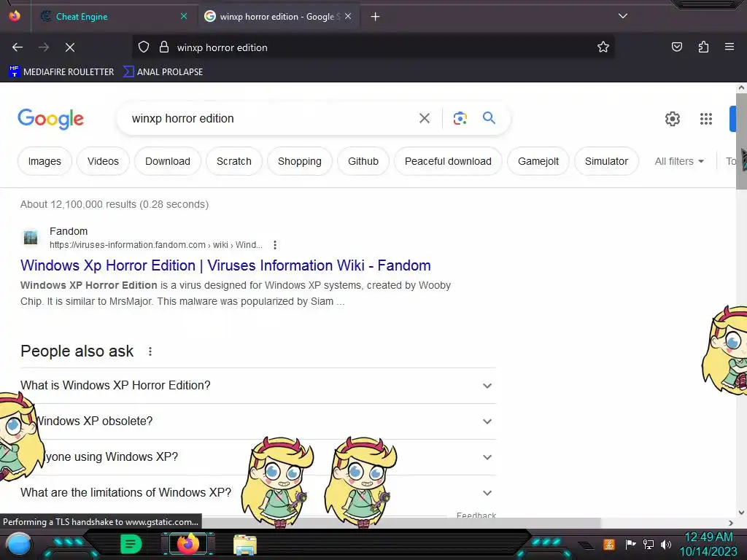The image size is (747, 560).
Task: Click the orange Java tray icon
Action: (x=609, y=544)
